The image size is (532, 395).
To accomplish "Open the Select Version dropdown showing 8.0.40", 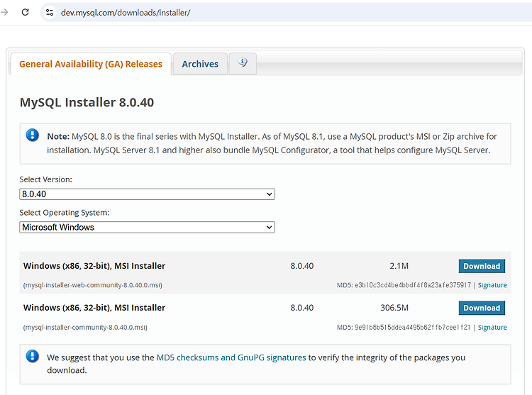I will (147, 194).
